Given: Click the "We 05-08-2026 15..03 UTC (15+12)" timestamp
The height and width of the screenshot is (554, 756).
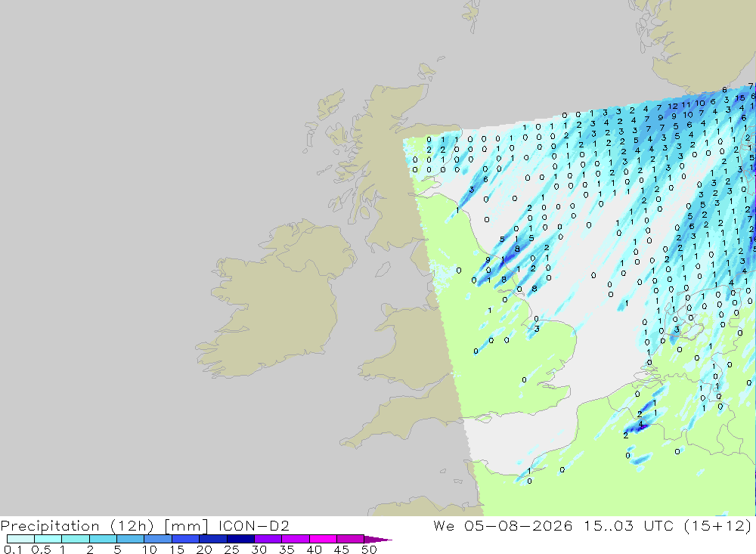Looking at the screenshot, I should [x=592, y=525].
